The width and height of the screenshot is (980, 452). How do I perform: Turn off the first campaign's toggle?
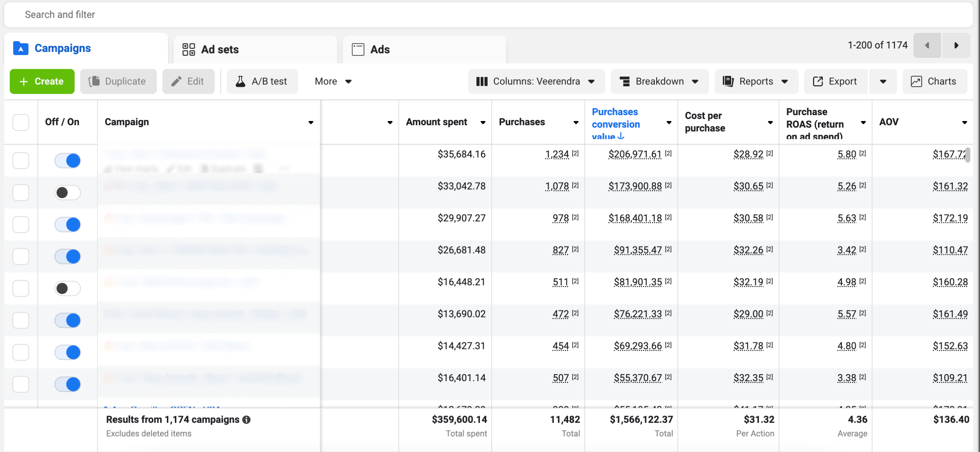67,160
